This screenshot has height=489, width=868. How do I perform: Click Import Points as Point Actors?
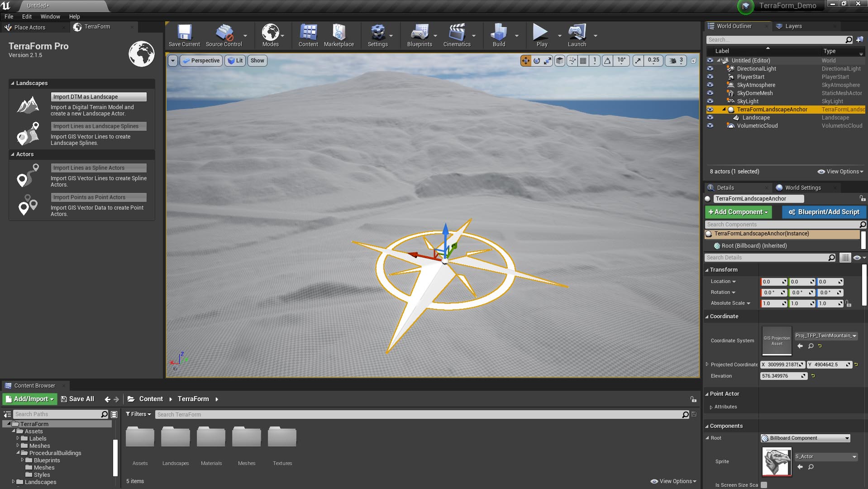click(x=99, y=197)
